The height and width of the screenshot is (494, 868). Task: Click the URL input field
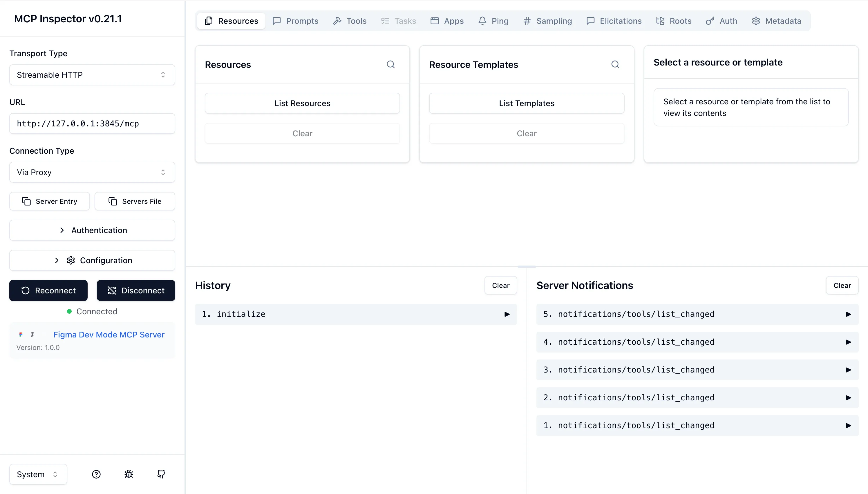pyautogui.click(x=92, y=124)
